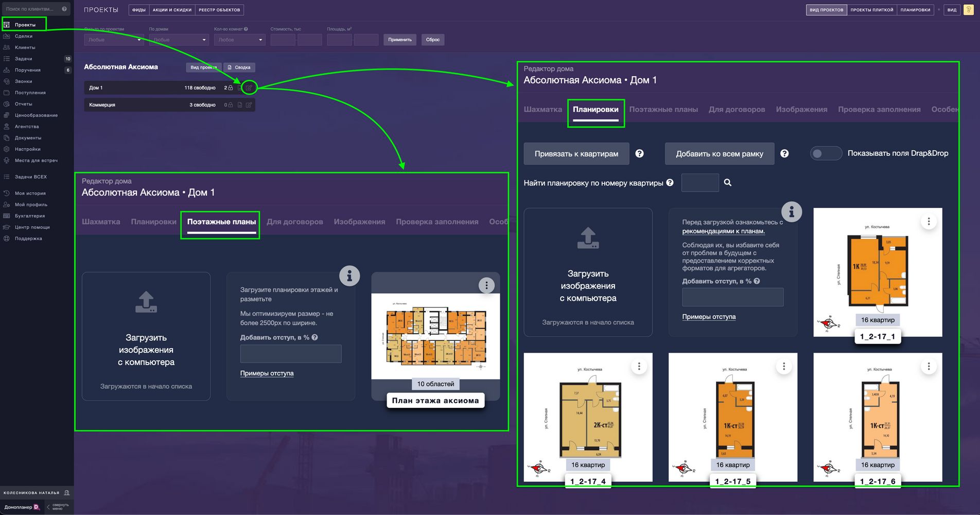Open the yellow help question-mark button
980x515 pixels.
click(968, 10)
